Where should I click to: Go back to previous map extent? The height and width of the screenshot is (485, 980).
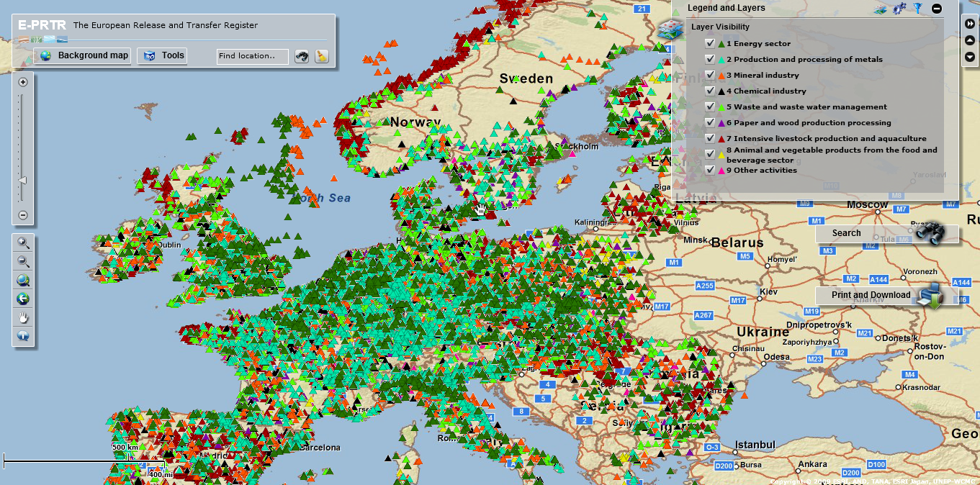tap(23, 299)
